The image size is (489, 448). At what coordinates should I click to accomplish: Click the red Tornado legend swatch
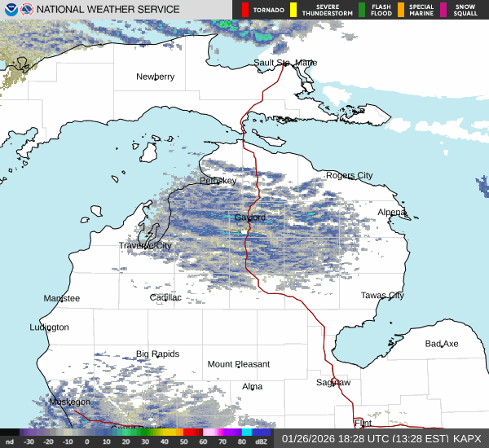point(246,10)
